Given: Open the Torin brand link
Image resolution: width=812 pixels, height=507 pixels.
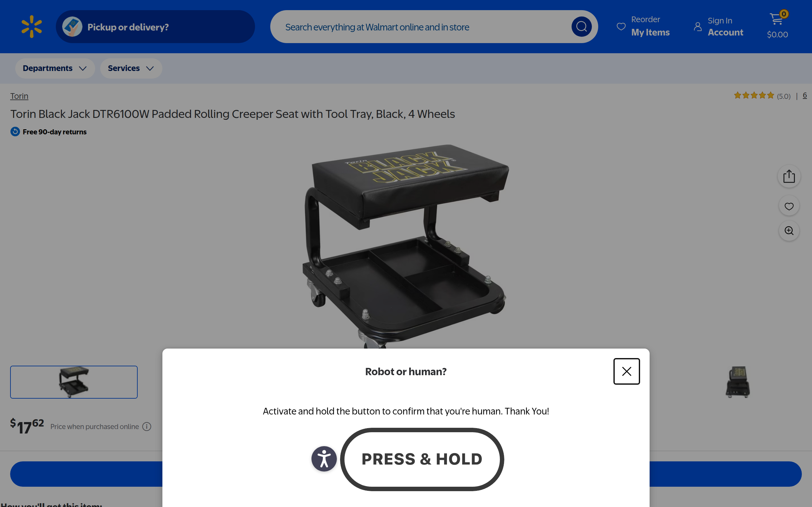Looking at the screenshot, I should click(19, 96).
